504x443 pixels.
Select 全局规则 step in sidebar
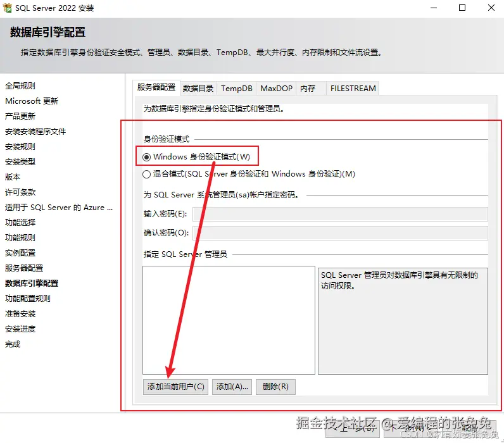click(20, 86)
